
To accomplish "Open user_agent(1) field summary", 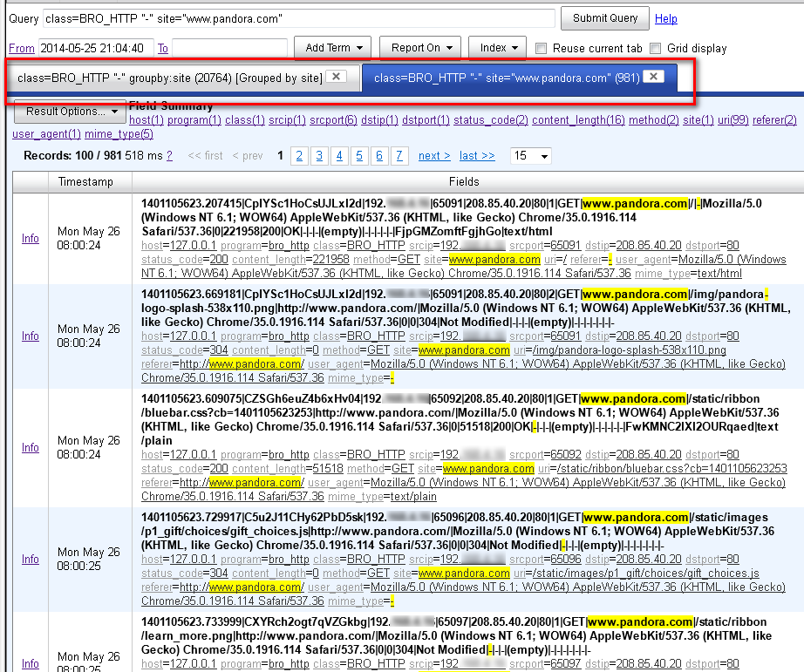I will pos(47,133).
